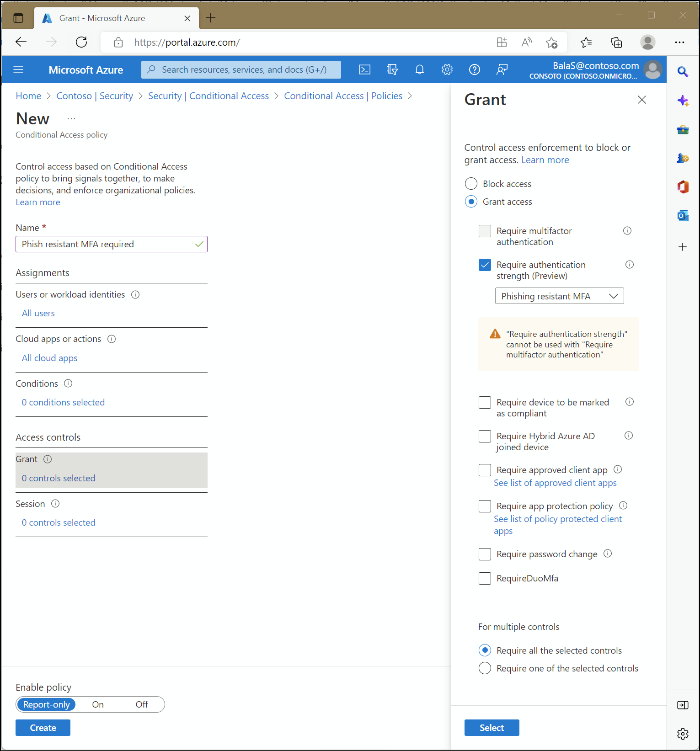Open the Azure portal hamburger menu

point(18,69)
